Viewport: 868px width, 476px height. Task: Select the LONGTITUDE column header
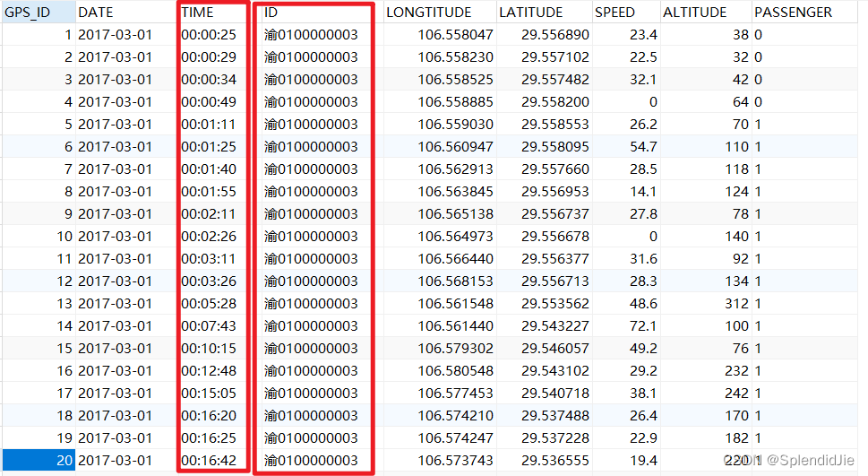[440, 13]
